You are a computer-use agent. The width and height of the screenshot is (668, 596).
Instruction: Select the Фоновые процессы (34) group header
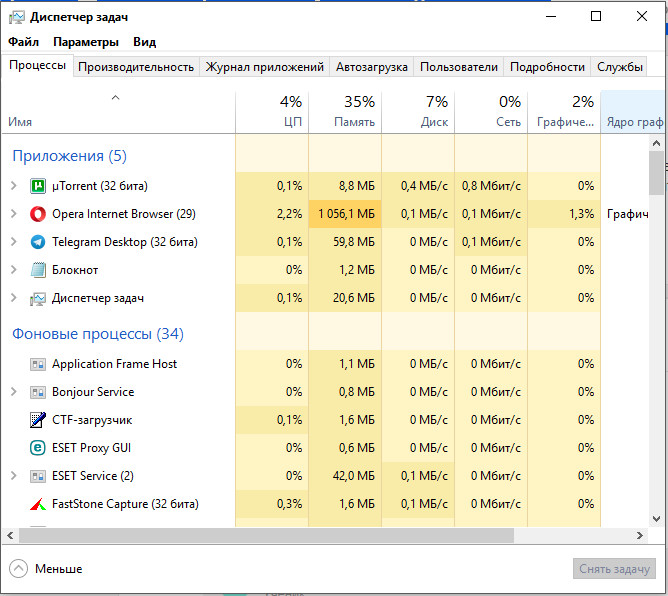(98, 334)
